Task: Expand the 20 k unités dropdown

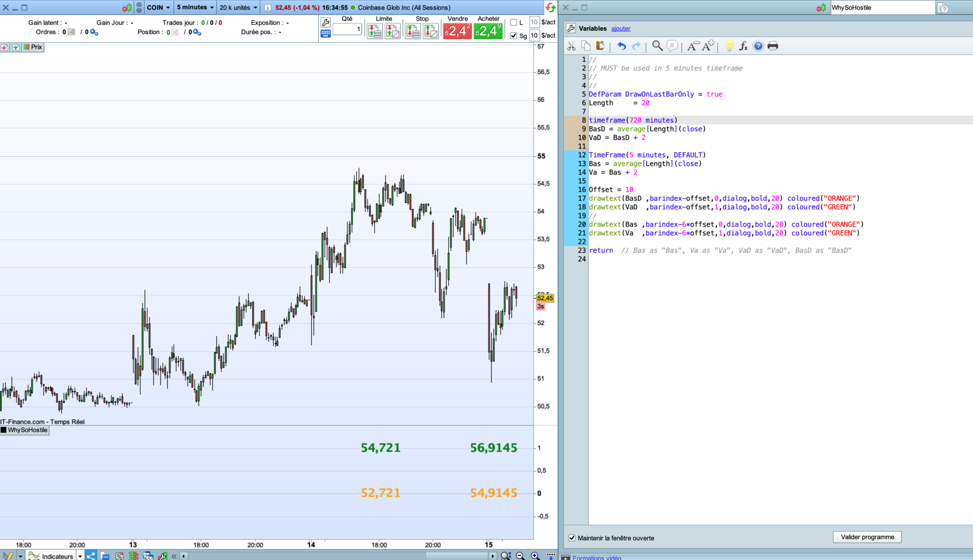Action: point(238,8)
